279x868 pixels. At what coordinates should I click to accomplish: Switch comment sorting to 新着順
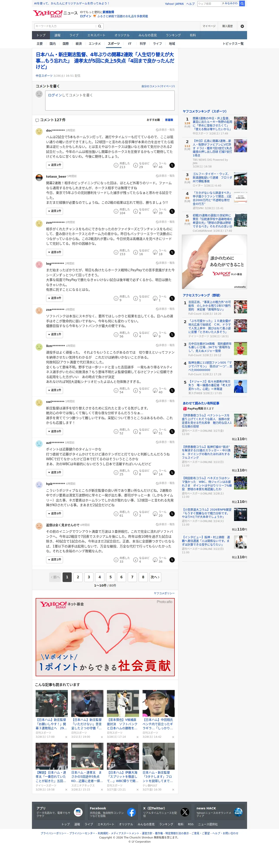click(169, 120)
